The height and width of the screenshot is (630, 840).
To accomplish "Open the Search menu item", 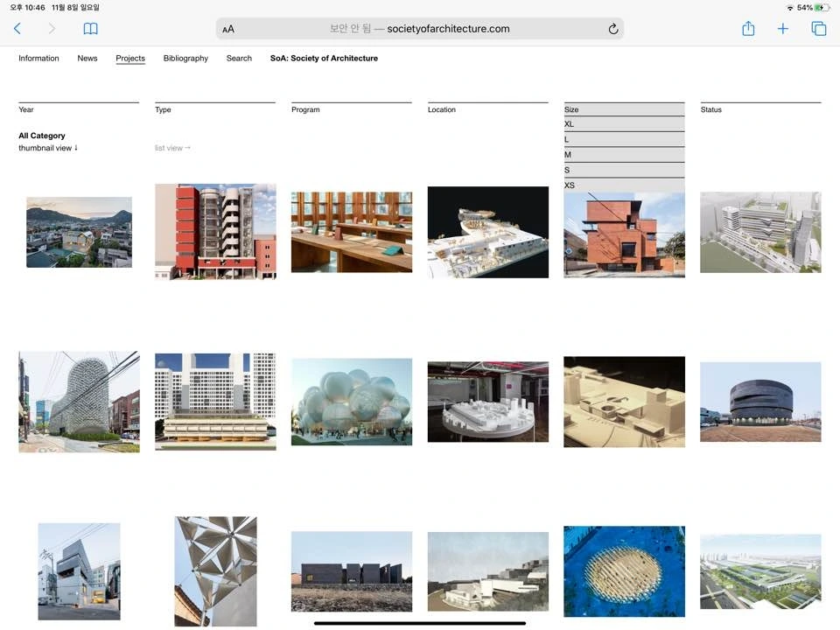I will [x=239, y=59].
